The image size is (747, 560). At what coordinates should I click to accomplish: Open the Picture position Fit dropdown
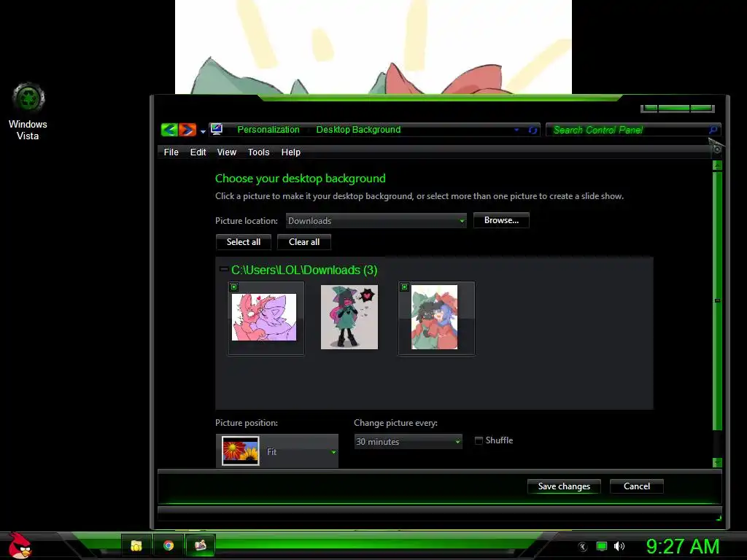(x=276, y=451)
